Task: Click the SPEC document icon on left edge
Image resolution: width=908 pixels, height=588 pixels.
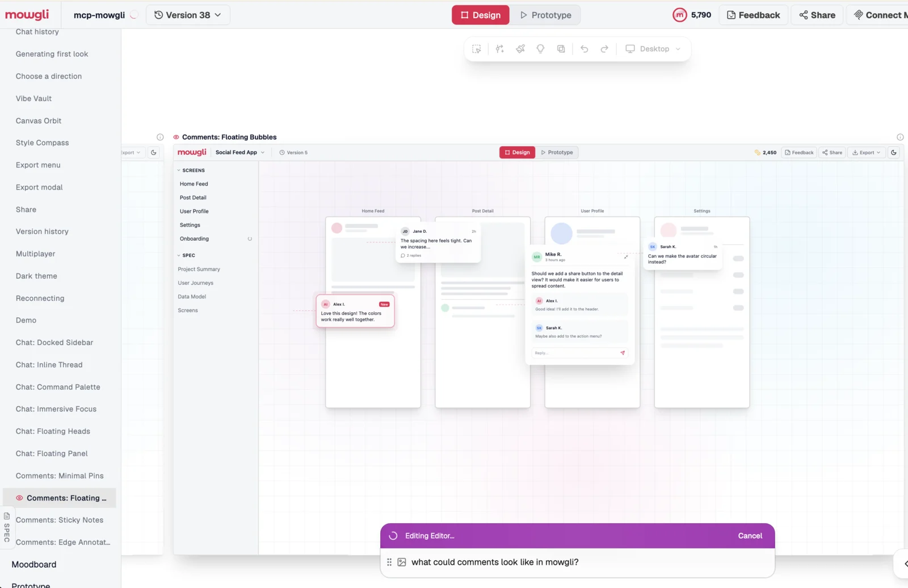Action: pos(7,516)
